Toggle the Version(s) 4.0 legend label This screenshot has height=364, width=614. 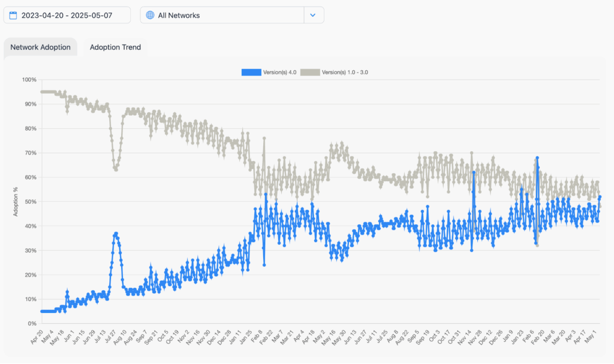coord(279,72)
